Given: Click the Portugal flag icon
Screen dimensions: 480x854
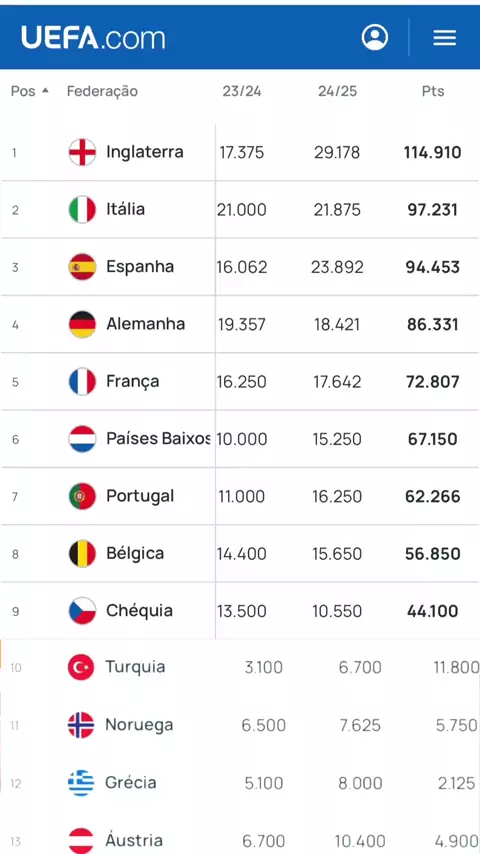Looking at the screenshot, I should point(82,496).
